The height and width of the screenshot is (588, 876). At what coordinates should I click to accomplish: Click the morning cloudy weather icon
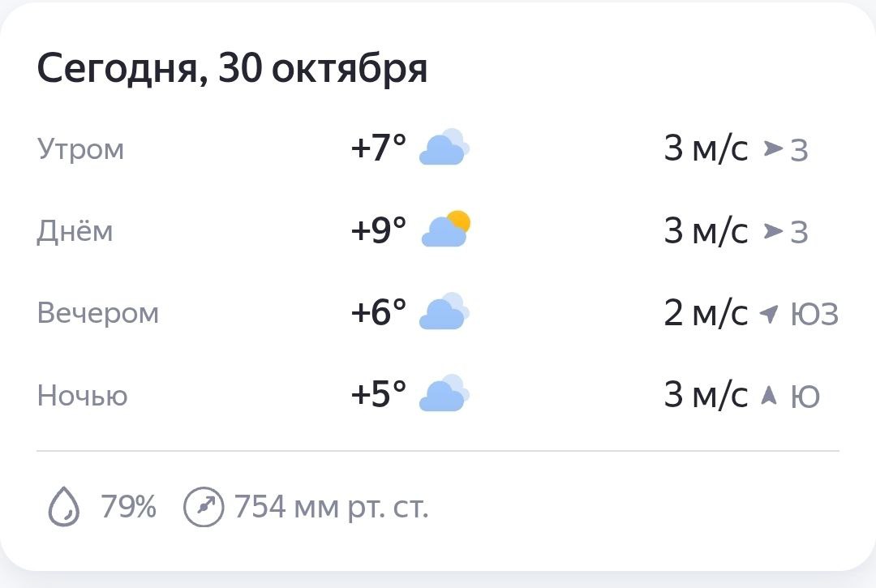(x=444, y=148)
